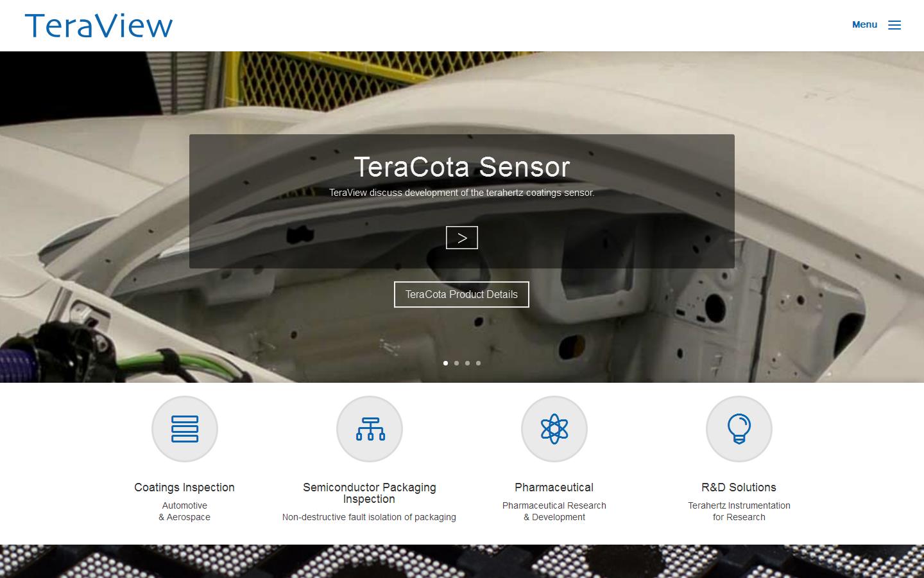Follow the Pharmaceutical heading link
Screen dimensions: 924x578
(554, 487)
